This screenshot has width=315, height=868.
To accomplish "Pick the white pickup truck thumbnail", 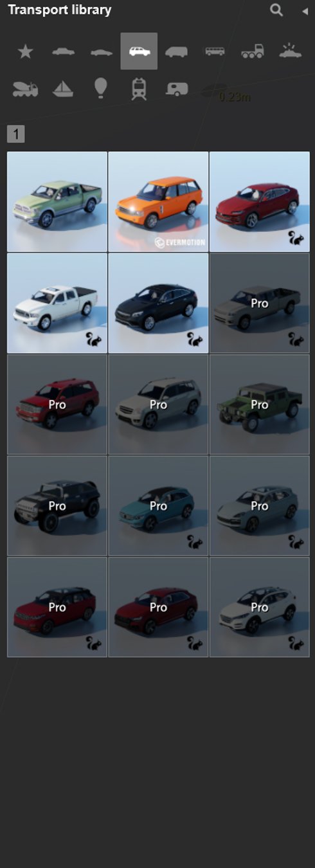I will (x=57, y=303).
